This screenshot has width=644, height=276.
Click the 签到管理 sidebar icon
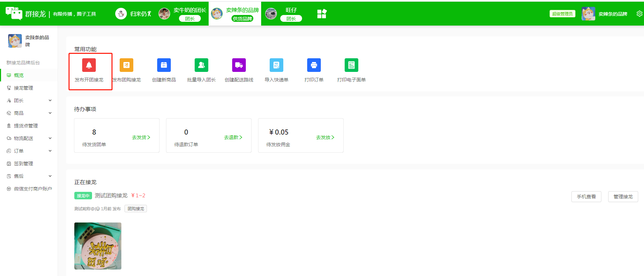pyautogui.click(x=9, y=164)
